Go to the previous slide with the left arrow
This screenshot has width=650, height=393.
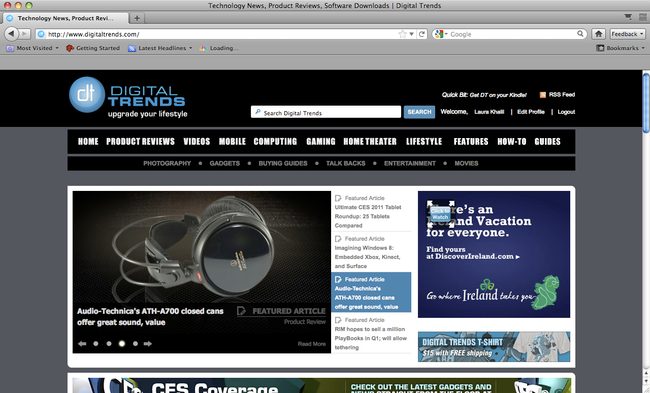[x=82, y=344]
